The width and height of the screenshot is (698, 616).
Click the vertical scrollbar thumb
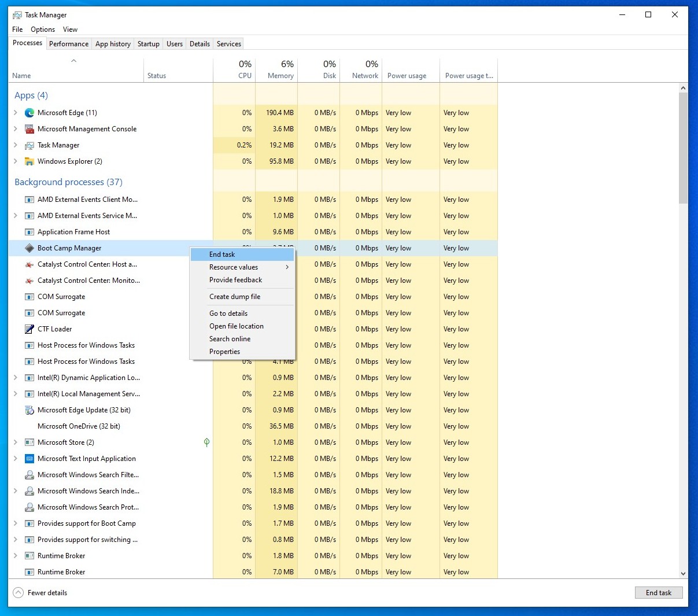(683, 148)
